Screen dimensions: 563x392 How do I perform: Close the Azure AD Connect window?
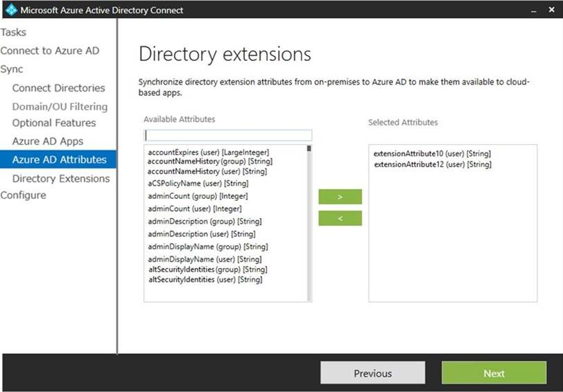click(x=553, y=10)
